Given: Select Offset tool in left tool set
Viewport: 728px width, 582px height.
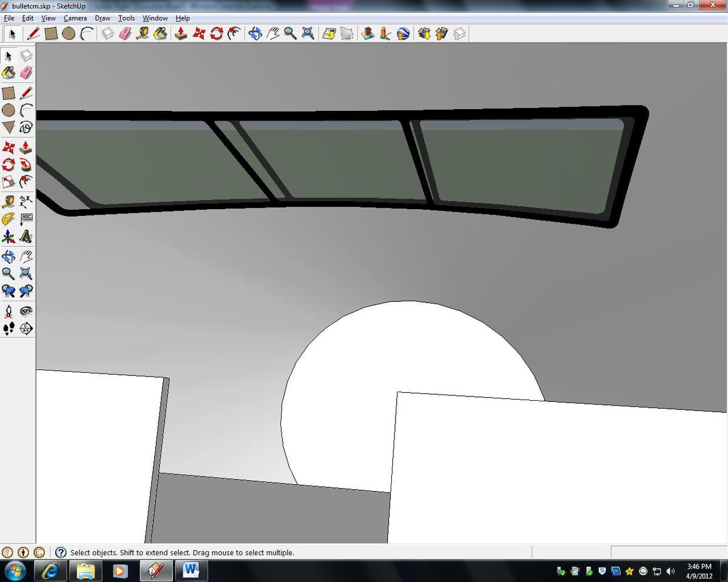Looking at the screenshot, I should [26, 182].
